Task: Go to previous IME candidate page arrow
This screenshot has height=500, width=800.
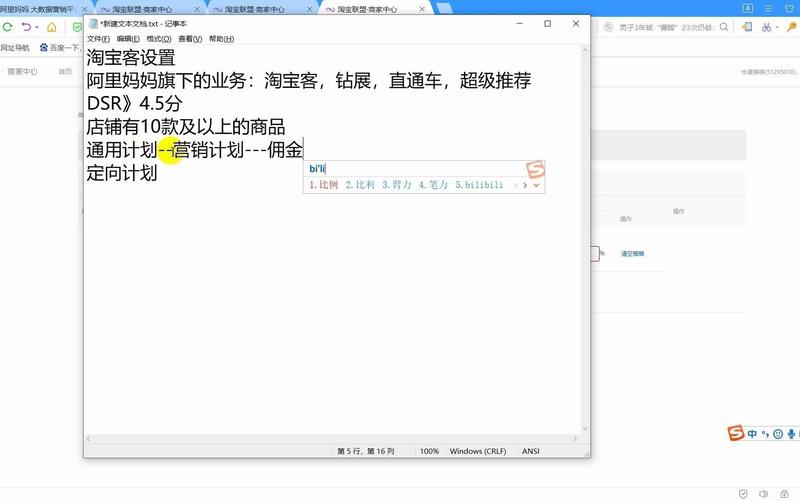Action: tap(516, 185)
